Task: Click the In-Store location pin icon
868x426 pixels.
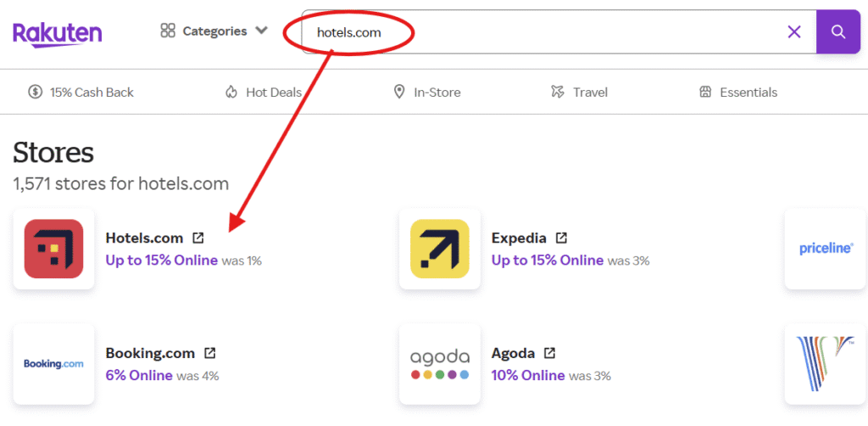Action: click(398, 92)
